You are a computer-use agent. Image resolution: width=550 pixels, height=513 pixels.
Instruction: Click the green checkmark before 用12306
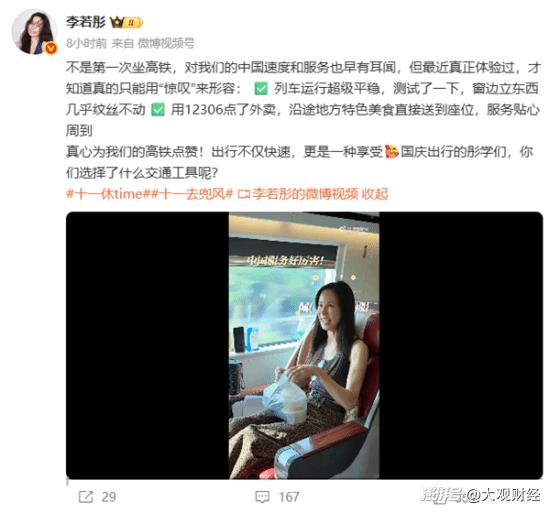tap(157, 110)
